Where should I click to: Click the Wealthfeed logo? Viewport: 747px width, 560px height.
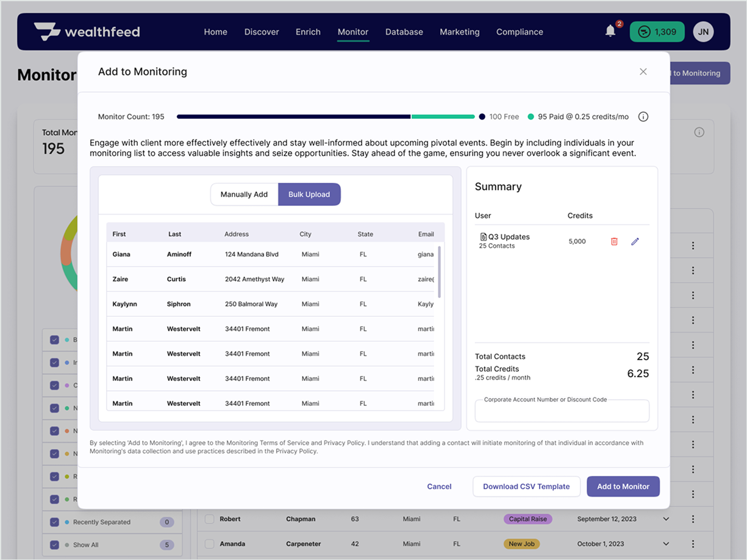coord(87,32)
